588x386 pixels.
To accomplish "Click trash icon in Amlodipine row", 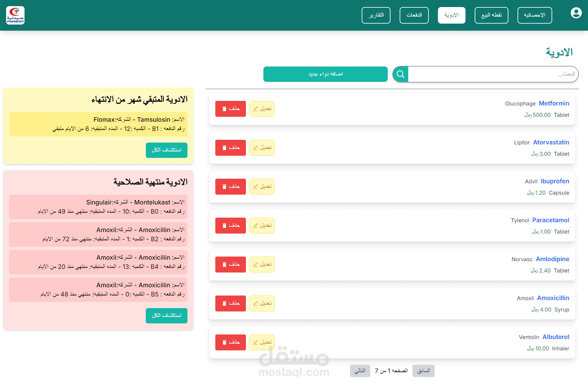I will (224, 265).
